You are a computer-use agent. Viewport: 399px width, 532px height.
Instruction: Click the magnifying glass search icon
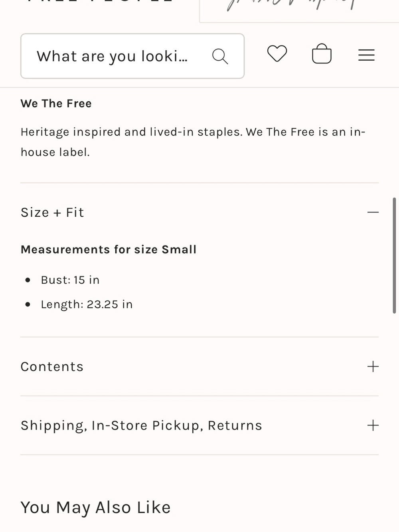click(220, 56)
